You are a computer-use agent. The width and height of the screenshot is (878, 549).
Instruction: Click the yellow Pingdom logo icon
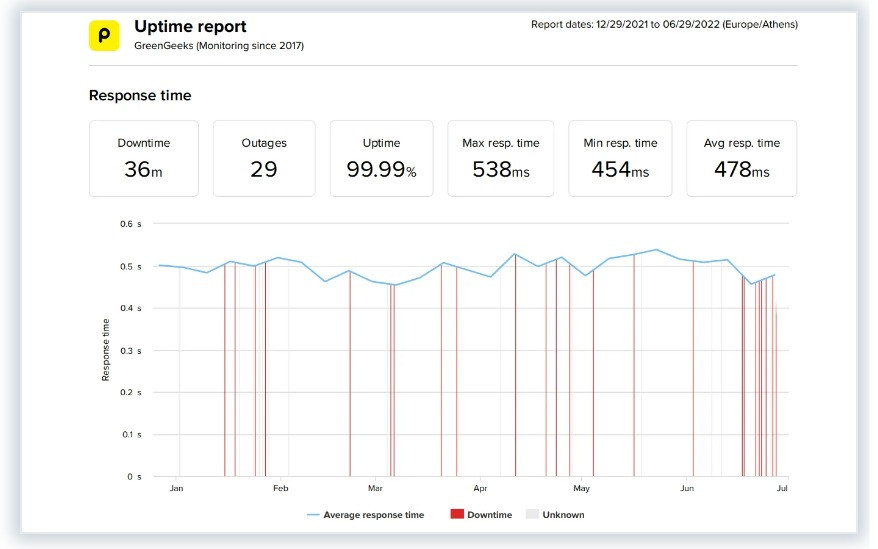pos(104,35)
